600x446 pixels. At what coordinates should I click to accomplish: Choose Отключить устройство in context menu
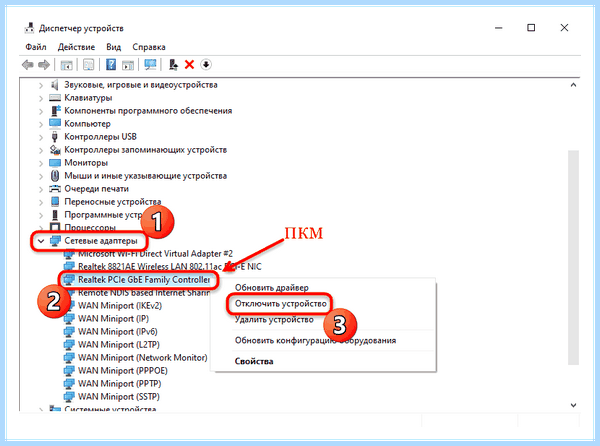(280, 304)
